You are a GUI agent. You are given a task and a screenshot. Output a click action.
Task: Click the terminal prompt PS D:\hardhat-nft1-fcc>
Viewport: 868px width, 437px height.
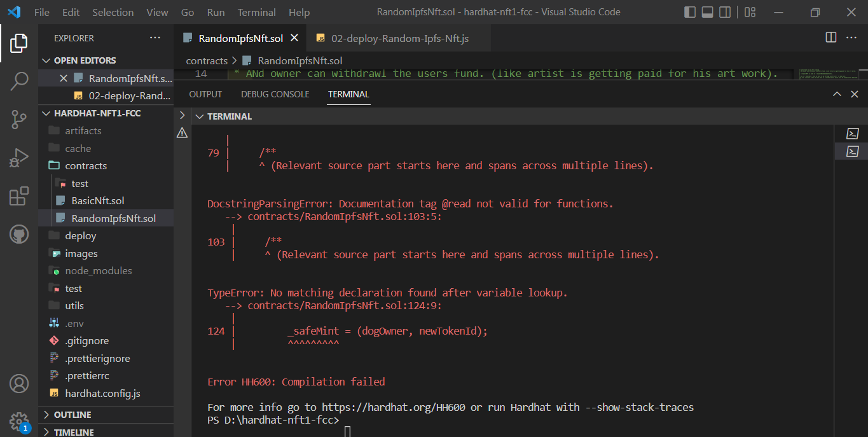273,420
